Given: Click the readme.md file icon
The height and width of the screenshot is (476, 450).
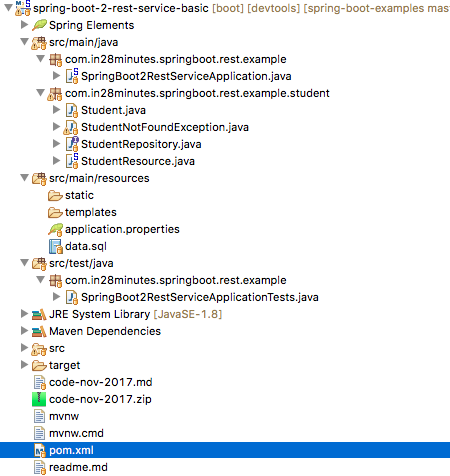Looking at the screenshot, I should [x=40, y=468].
